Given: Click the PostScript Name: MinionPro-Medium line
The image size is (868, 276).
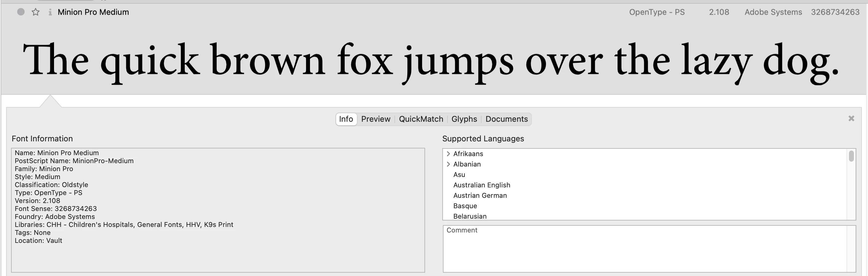Looking at the screenshot, I should pyautogui.click(x=74, y=161).
